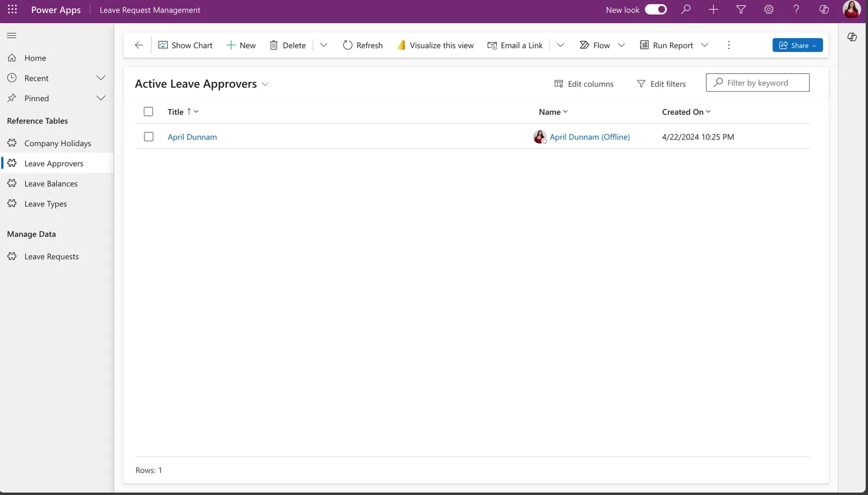Click the Delete command
Screen dimensions: 868x495
point(288,45)
